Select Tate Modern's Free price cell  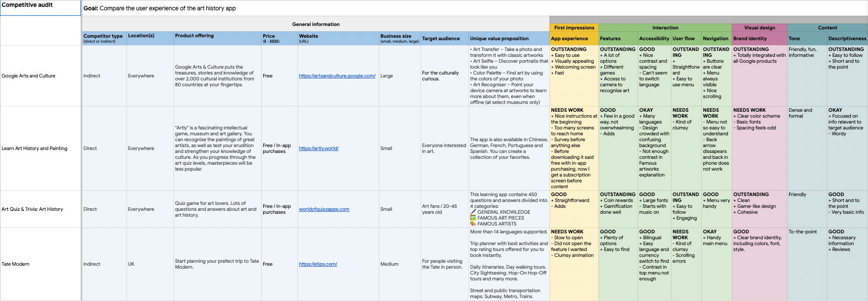279,264
